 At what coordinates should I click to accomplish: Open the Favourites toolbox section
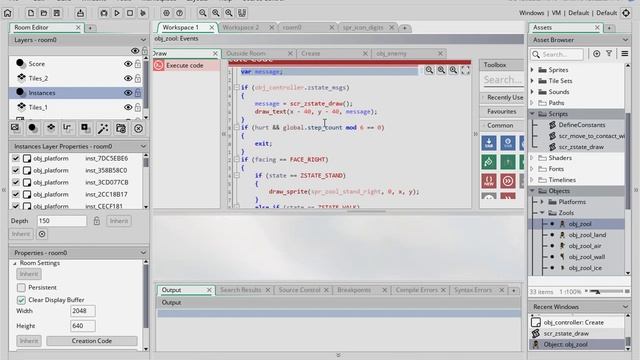[x=502, y=111]
